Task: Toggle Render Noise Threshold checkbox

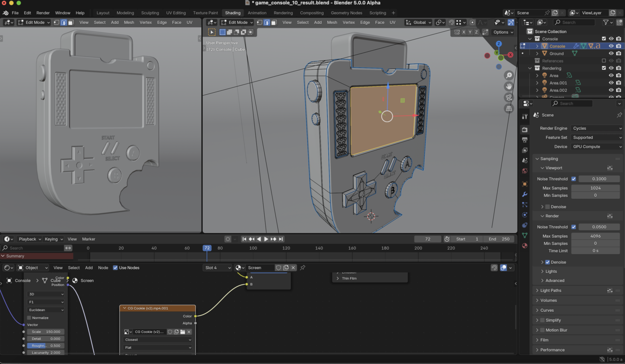Action: pyautogui.click(x=574, y=227)
